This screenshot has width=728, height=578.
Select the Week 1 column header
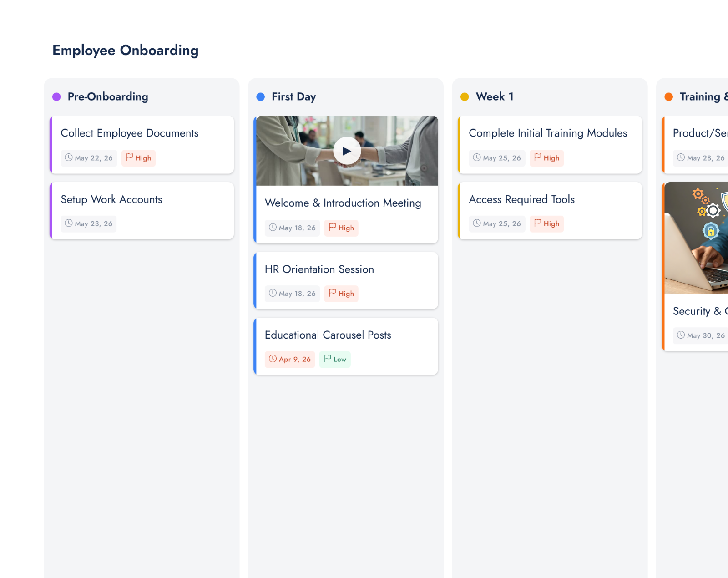tap(495, 96)
